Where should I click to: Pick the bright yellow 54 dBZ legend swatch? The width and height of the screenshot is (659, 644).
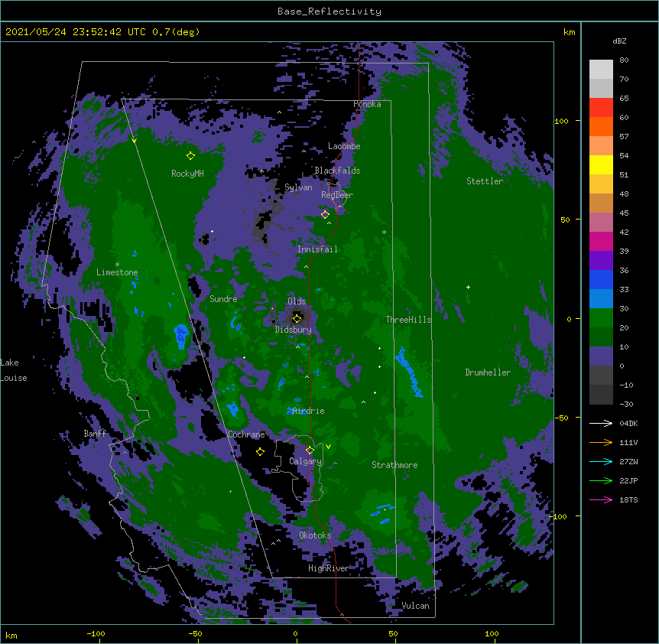pos(601,164)
